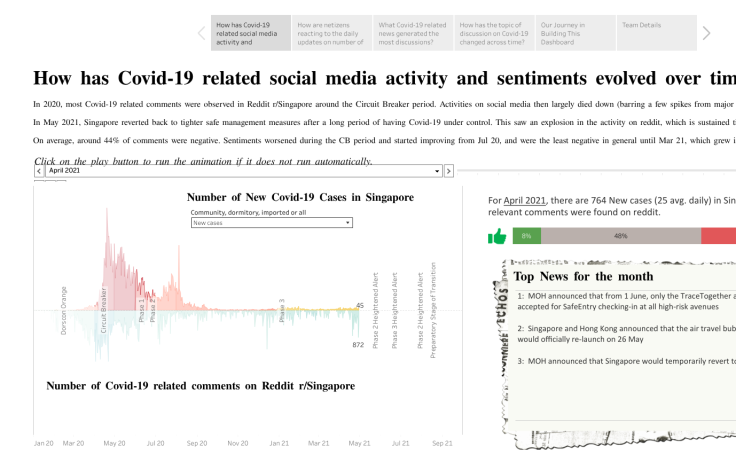
Task: Open 'What Covid-19 related news' tab
Action: click(413, 33)
